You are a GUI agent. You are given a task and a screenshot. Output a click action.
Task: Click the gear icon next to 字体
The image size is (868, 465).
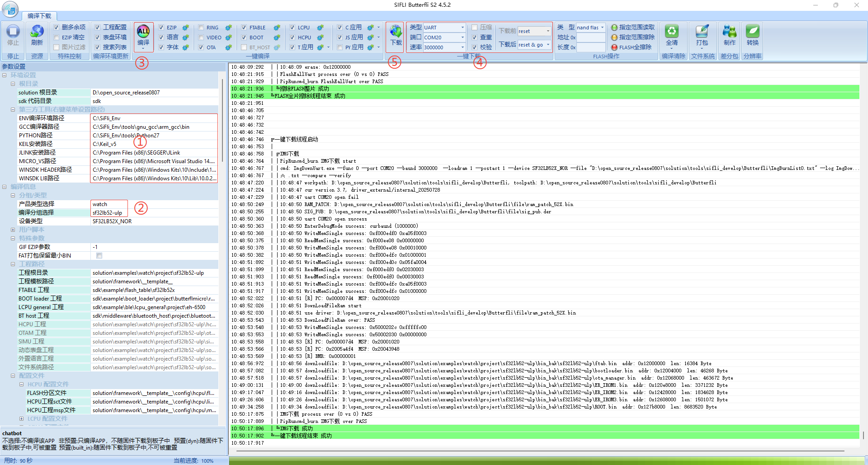pos(185,47)
